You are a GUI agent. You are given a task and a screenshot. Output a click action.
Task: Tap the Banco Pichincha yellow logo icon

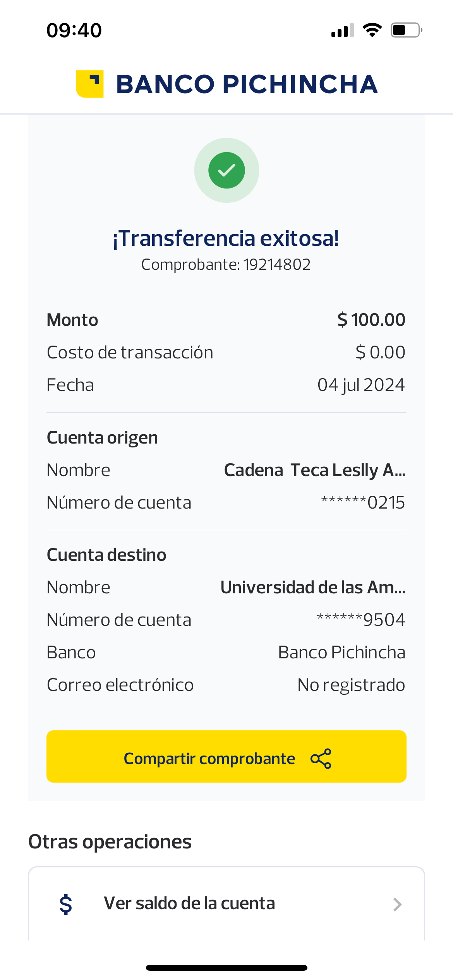[90, 84]
